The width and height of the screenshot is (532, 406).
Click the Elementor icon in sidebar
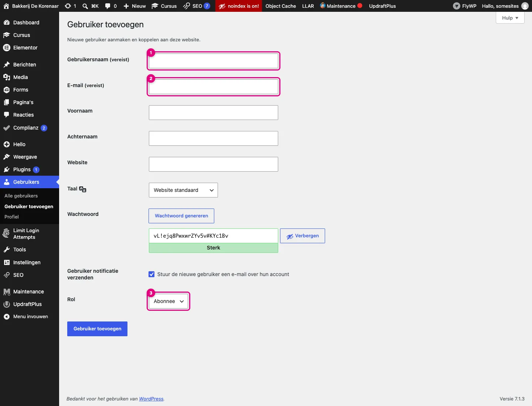pos(7,48)
